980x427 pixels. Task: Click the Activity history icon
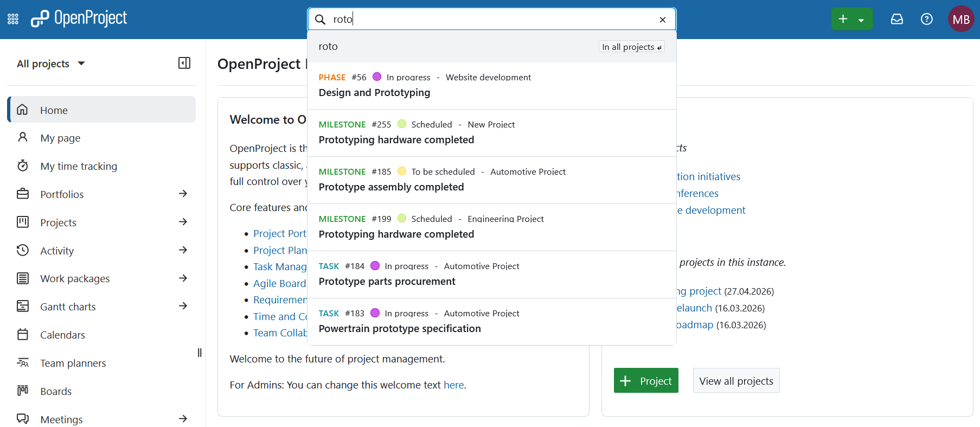pos(22,250)
